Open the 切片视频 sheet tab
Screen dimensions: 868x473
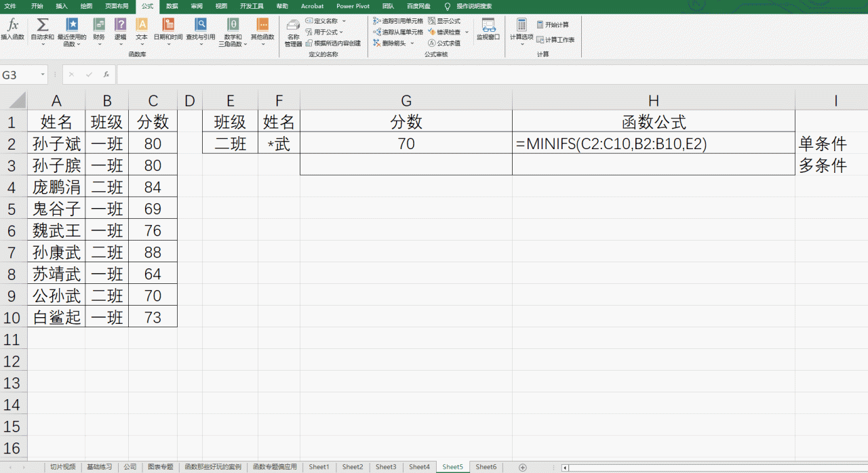(x=63, y=467)
